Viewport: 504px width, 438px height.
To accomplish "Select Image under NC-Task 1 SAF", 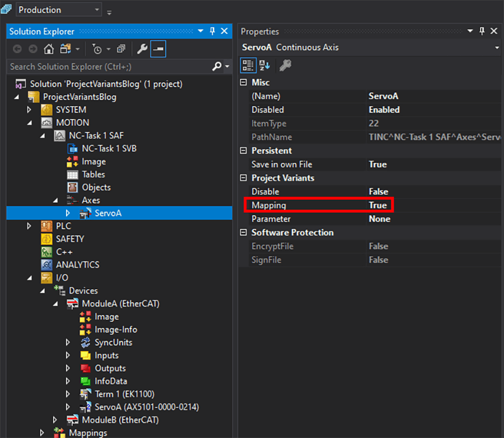I will click(x=94, y=162).
